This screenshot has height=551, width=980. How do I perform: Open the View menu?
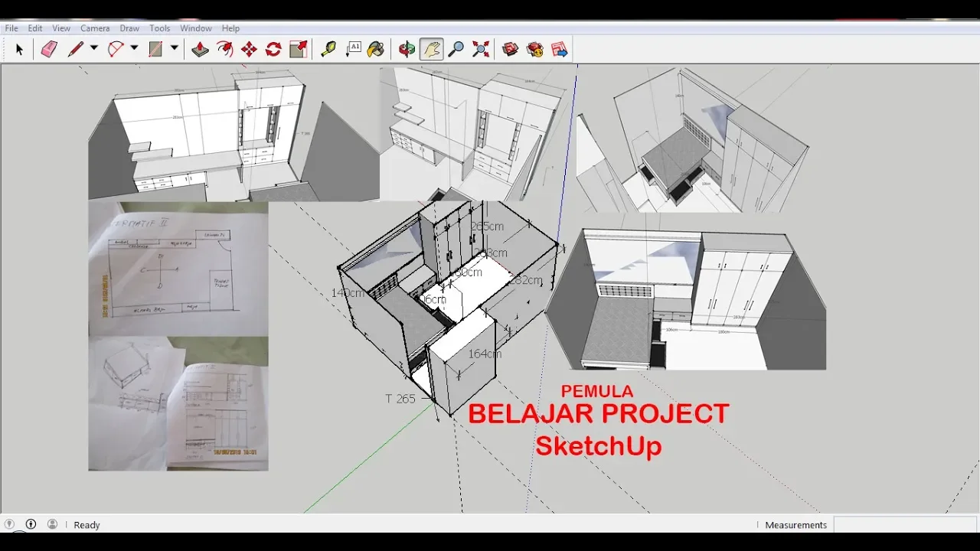pos(61,28)
